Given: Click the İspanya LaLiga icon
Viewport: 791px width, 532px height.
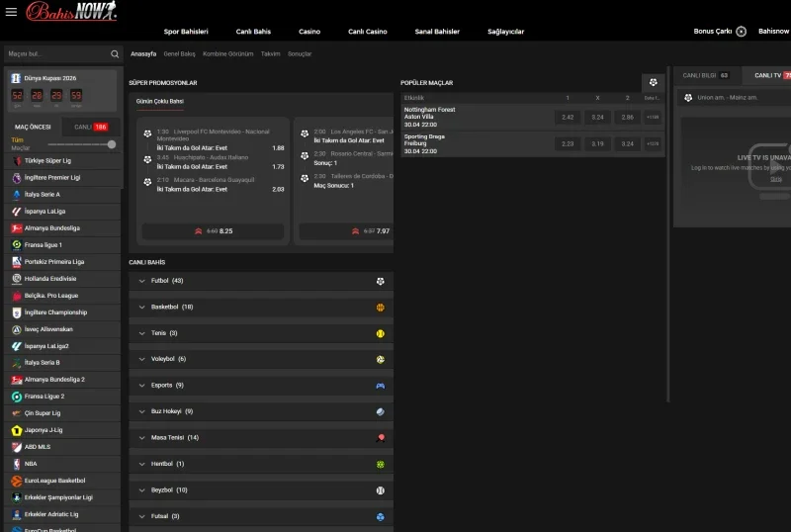Looking at the screenshot, I should 17,212.
